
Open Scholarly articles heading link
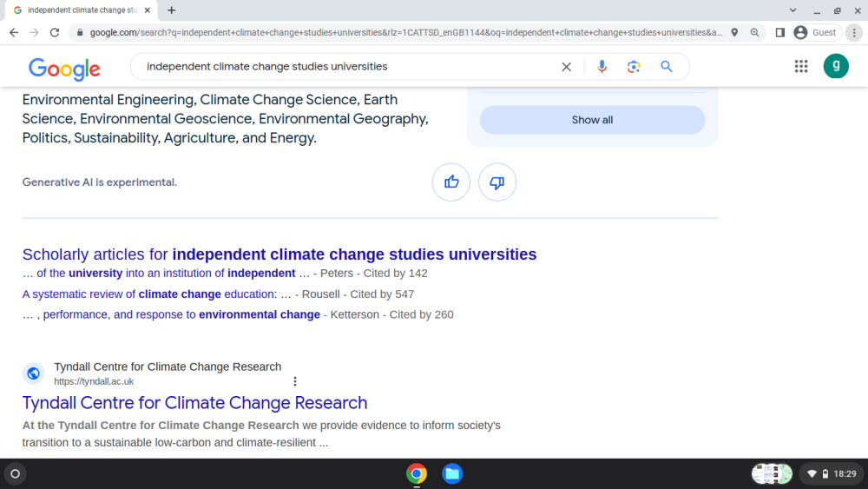(279, 254)
